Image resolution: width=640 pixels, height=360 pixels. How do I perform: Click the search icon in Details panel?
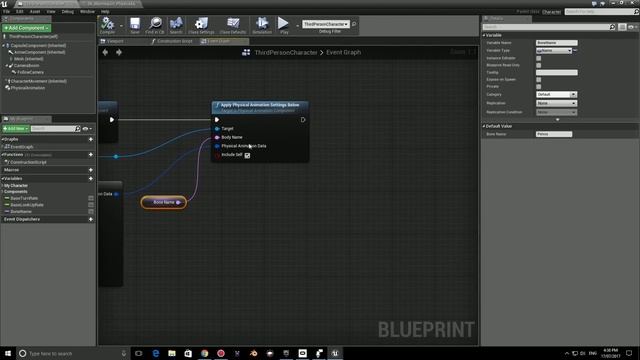[x=612, y=27]
